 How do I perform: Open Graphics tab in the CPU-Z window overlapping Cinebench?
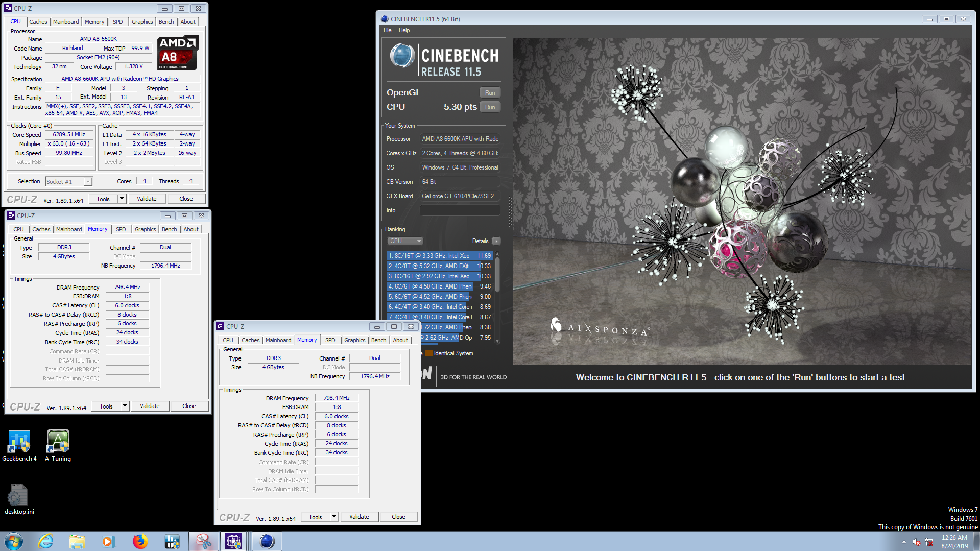355,340
